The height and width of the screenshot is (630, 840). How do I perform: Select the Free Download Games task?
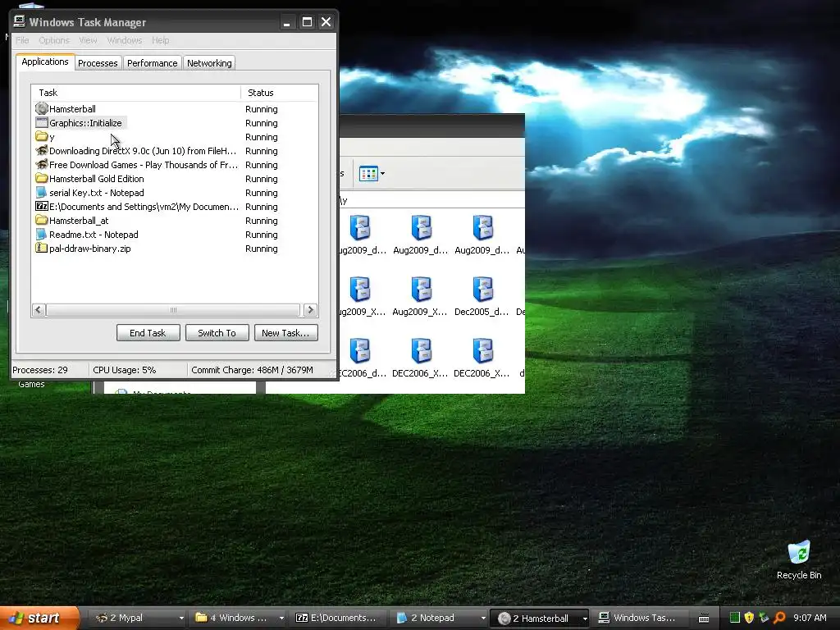click(x=174, y=164)
